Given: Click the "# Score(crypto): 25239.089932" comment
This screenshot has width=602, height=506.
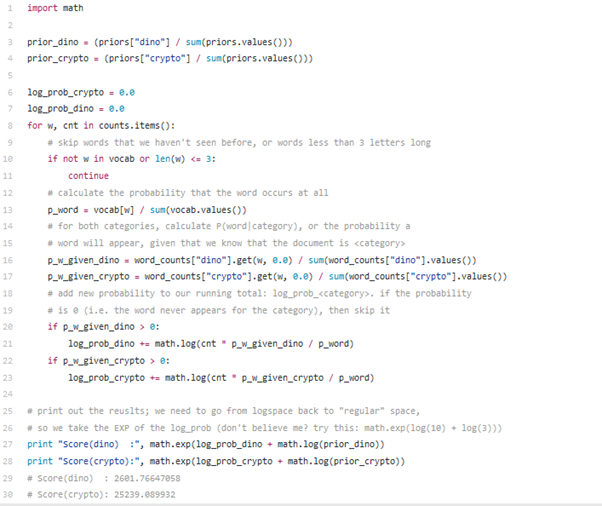Looking at the screenshot, I should coord(103,495).
